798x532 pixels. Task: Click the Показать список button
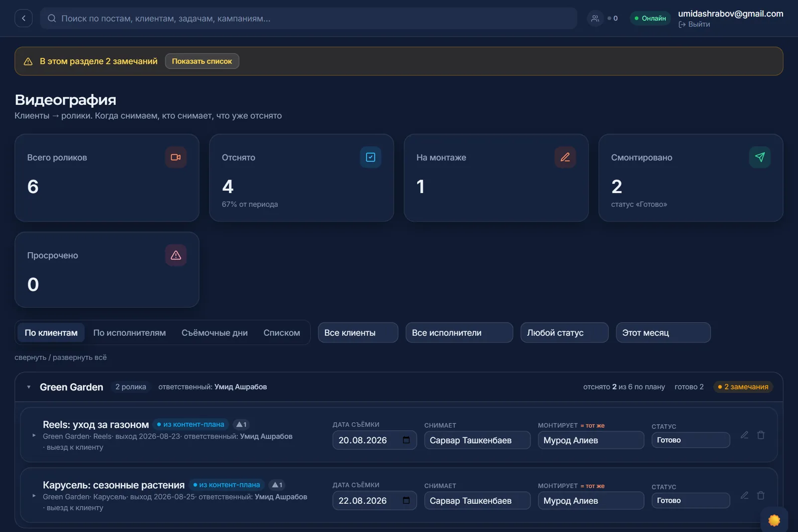click(x=202, y=61)
